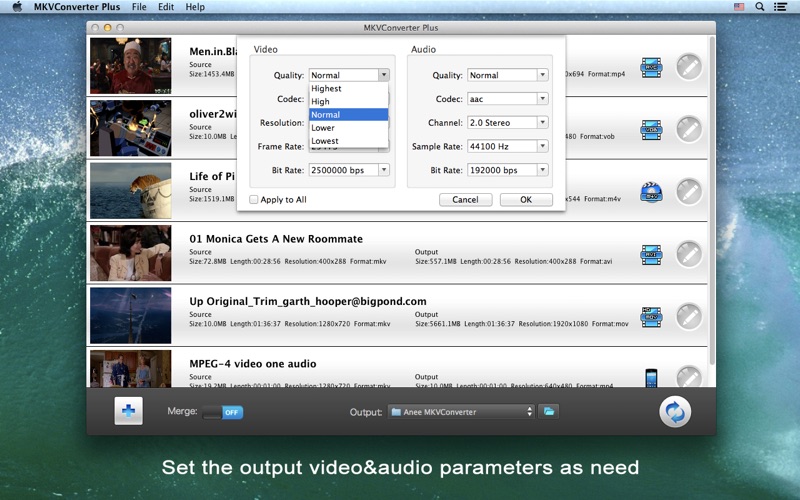This screenshot has height=500, width=800.
Task: Start conversion with the circular arrows button
Action: tap(675, 412)
